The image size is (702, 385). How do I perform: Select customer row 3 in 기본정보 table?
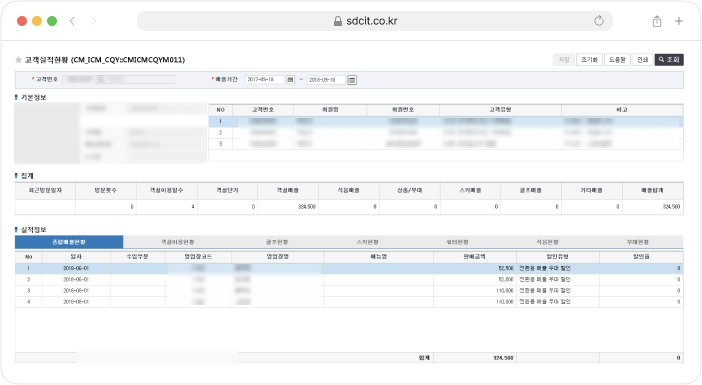tap(446, 144)
